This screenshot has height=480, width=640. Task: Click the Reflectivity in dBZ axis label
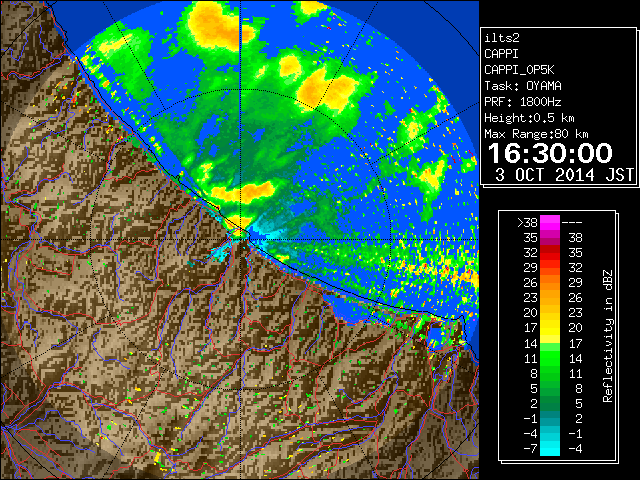click(608, 336)
